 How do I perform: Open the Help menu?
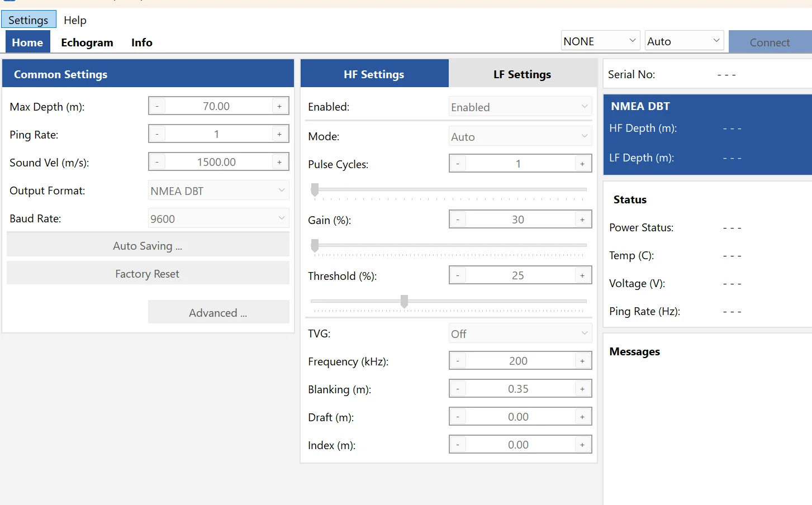pos(75,20)
